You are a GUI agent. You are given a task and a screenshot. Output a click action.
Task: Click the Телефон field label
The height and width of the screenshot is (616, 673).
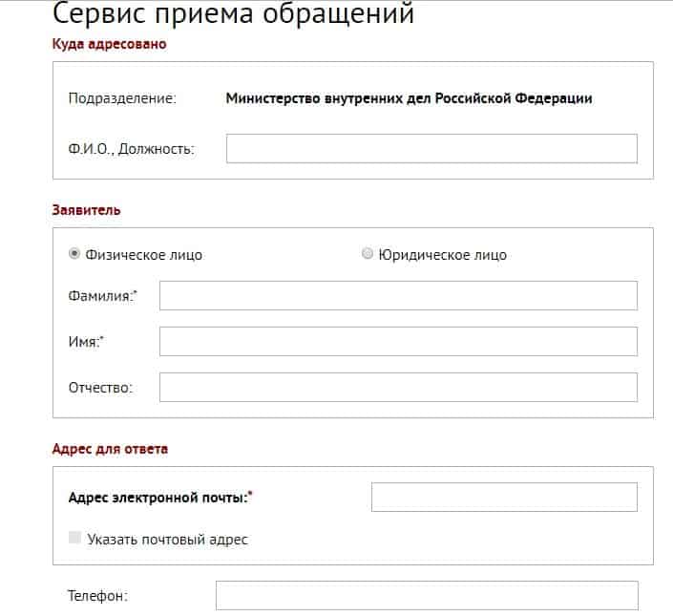(97, 595)
